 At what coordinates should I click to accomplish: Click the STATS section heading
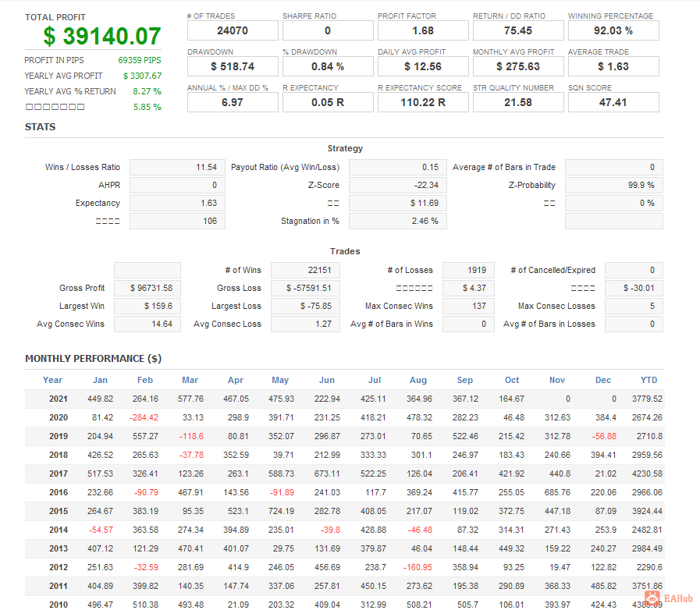pos(40,127)
